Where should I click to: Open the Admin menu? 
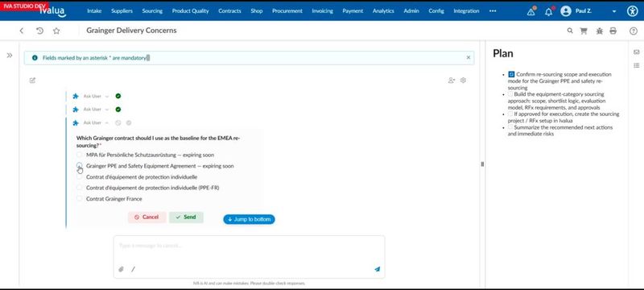pos(411,11)
